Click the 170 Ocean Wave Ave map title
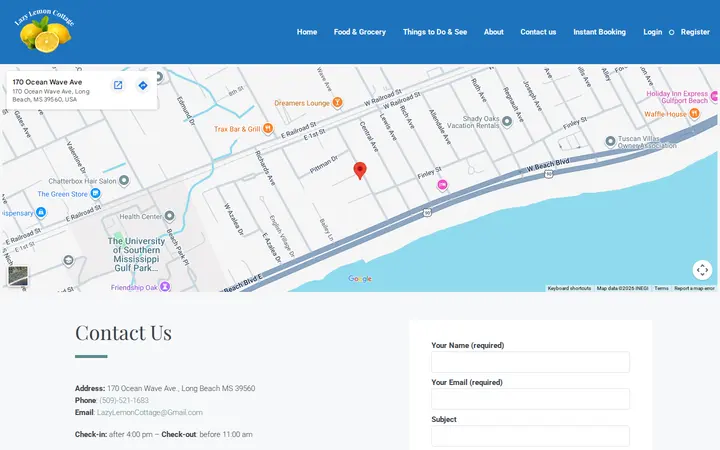Screen dimensions: 720x450 click(47, 82)
